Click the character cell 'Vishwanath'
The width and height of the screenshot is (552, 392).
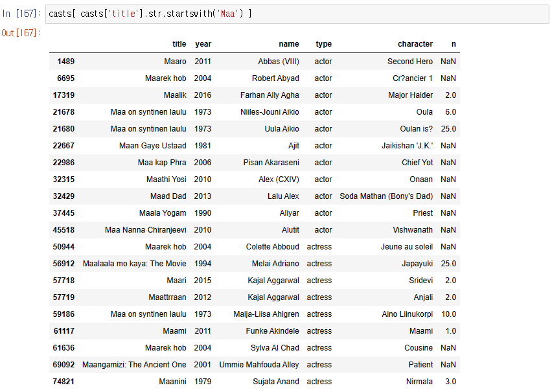point(413,230)
